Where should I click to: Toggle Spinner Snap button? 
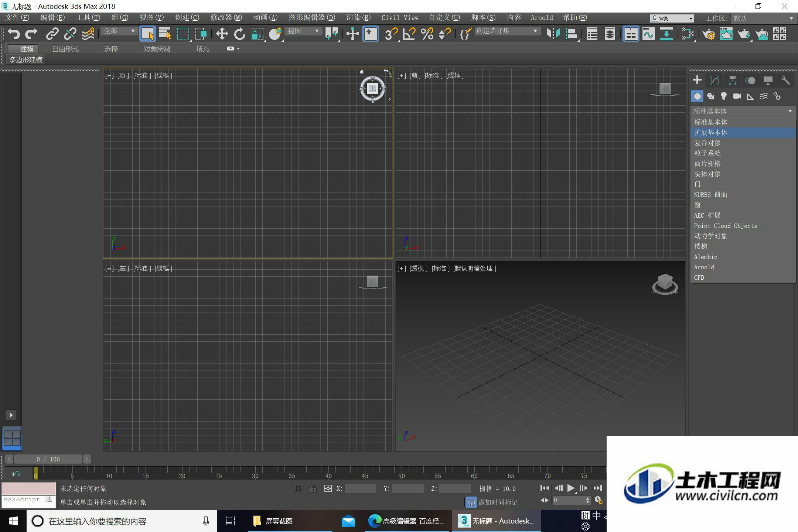click(444, 34)
